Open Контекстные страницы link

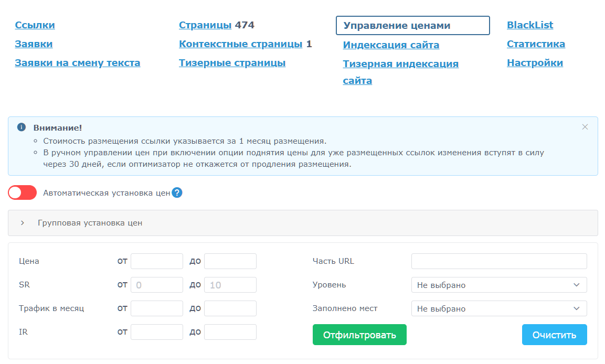click(240, 44)
